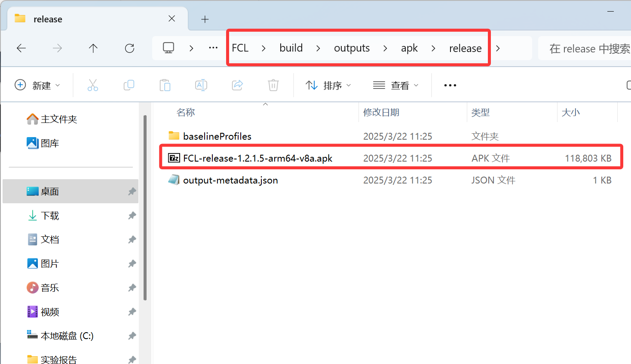Screen dimensions: 631x364
Task: Open 图库 in sidebar
Action: pyautogui.click(x=50, y=143)
